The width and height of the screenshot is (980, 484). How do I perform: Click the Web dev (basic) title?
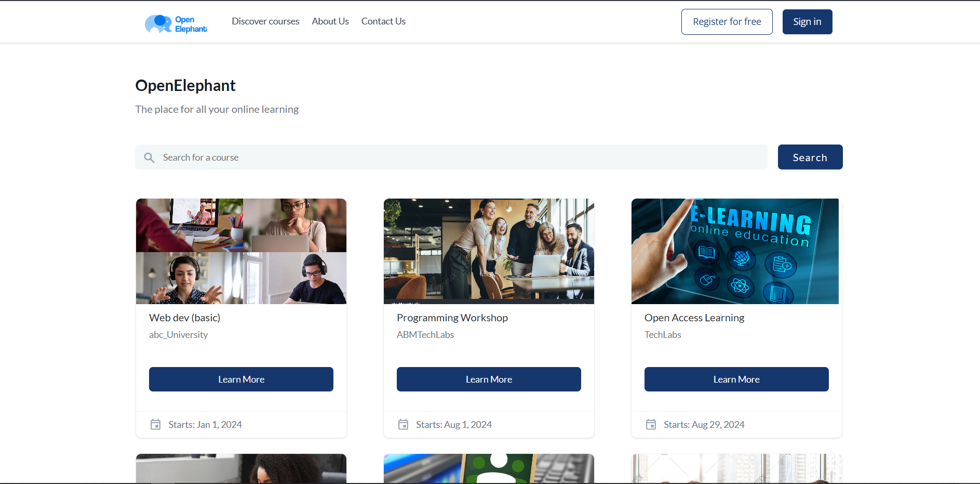(x=184, y=318)
